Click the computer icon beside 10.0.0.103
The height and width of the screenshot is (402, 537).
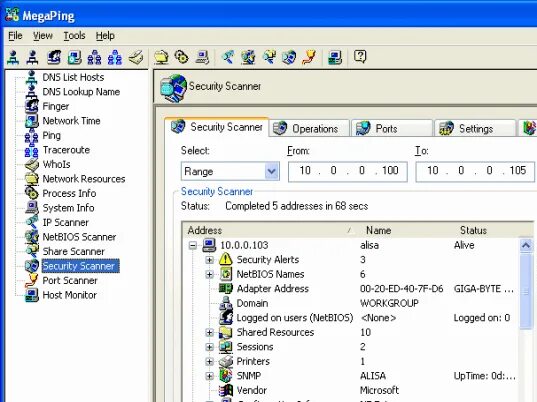tap(209, 245)
